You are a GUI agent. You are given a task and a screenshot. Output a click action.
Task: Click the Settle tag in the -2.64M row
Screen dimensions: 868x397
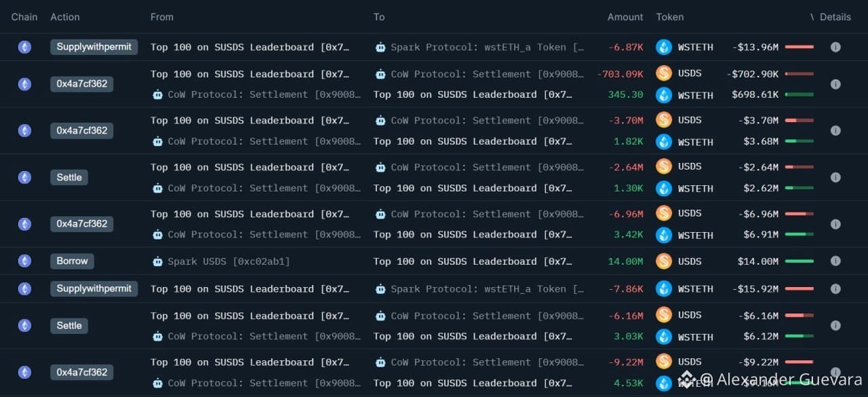click(69, 177)
